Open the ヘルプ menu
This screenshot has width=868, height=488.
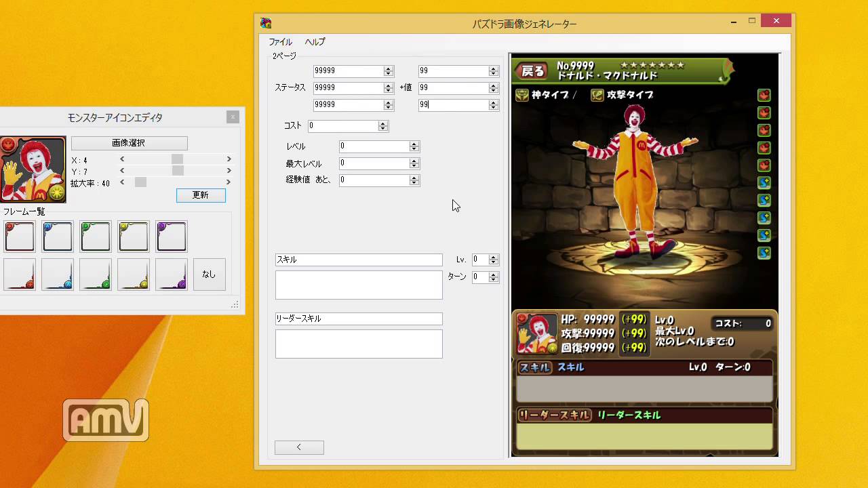click(315, 42)
